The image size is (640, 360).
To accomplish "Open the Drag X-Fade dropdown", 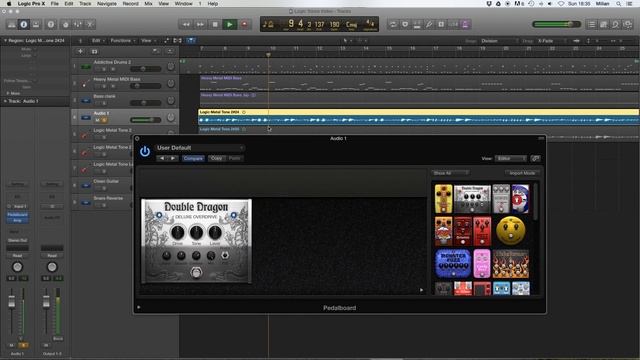I will click(x=551, y=41).
